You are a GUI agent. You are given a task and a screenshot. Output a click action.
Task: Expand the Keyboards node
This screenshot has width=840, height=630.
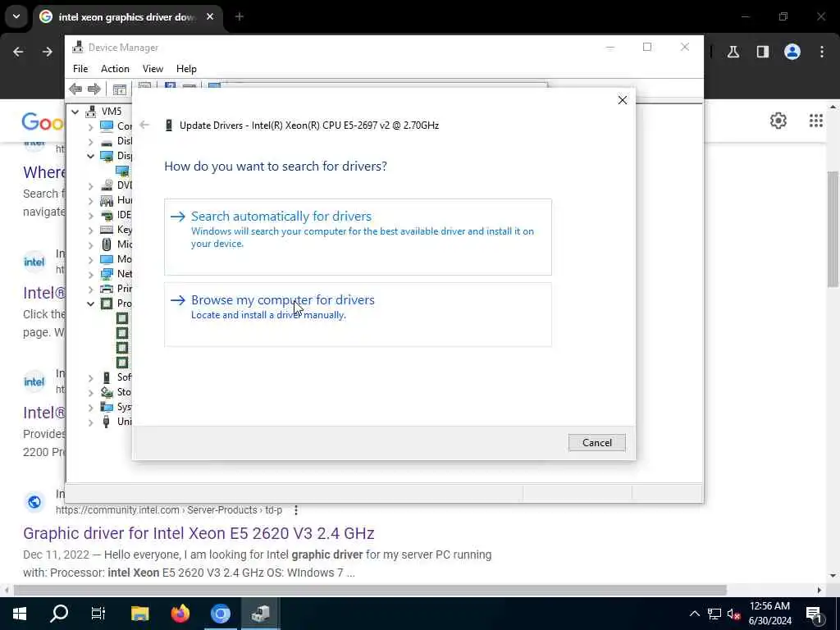click(x=90, y=231)
